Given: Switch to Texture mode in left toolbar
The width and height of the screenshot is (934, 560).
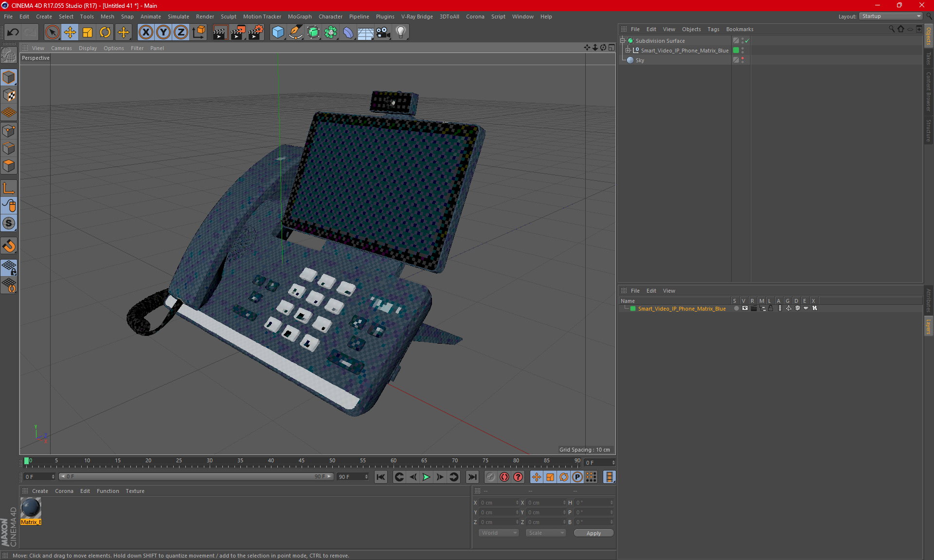Looking at the screenshot, I should point(9,95).
